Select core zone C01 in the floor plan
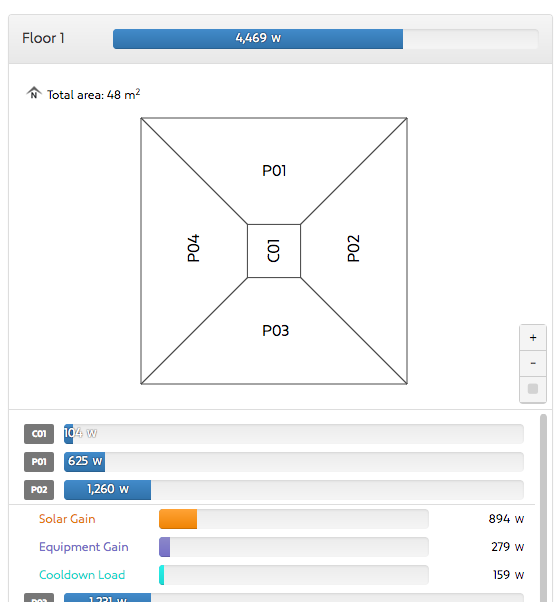This screenshot has height=602, width=556. pos(274,251)
